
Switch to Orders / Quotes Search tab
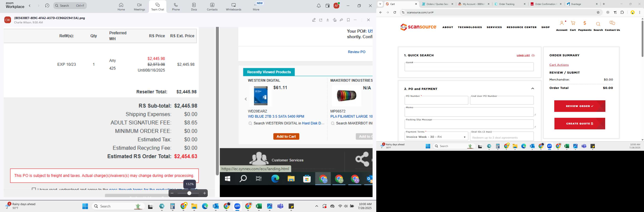click(x=437, y=4)
